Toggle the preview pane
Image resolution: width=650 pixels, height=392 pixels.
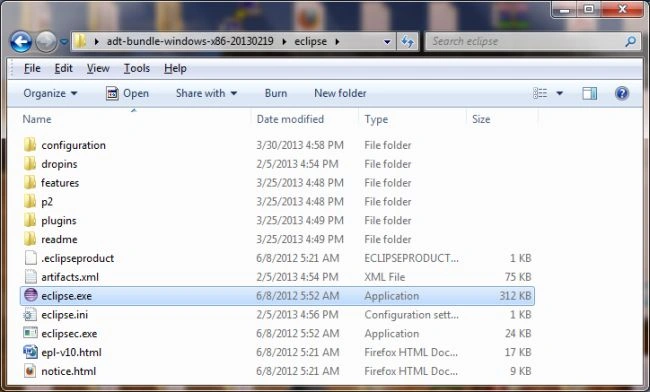pyautogui.click(x=589, y=93)
